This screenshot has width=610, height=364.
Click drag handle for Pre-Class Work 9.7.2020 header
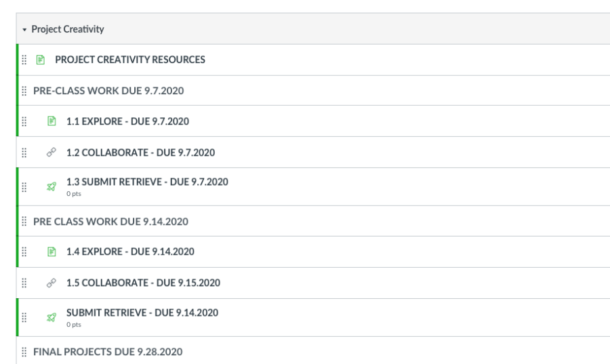pyautogui.click(x=24, y=91)
